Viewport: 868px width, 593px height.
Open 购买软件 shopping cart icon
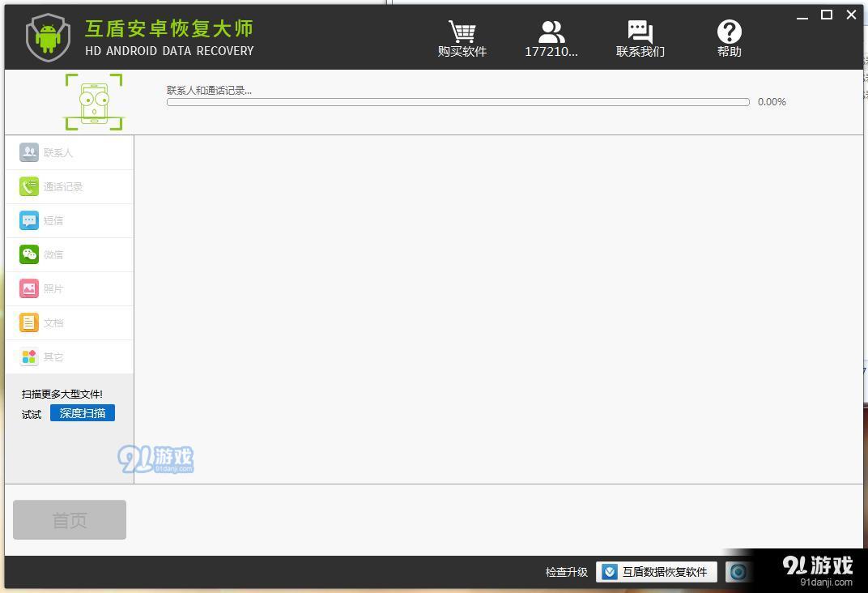coord(462,32)
